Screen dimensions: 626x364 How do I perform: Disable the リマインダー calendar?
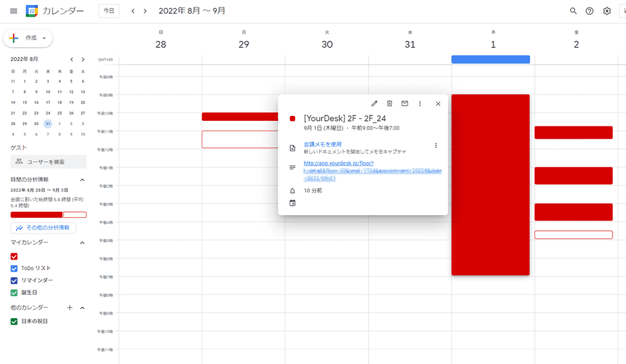coord(13,282)
